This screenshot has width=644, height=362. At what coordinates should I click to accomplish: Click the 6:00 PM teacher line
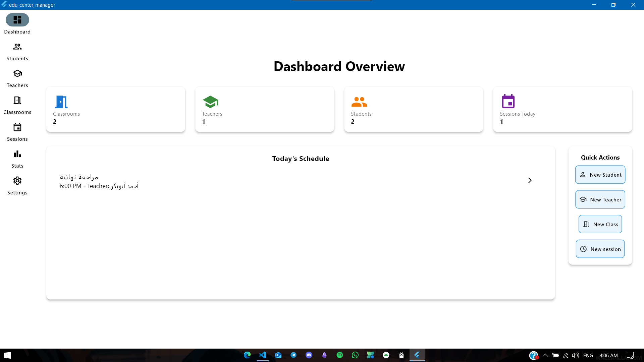[99, 186]
